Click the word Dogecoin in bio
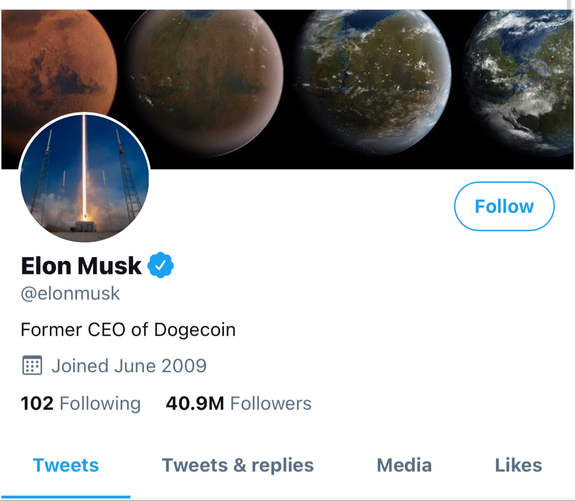The height and width of the screenshot is (501, 575). point(195,330)
